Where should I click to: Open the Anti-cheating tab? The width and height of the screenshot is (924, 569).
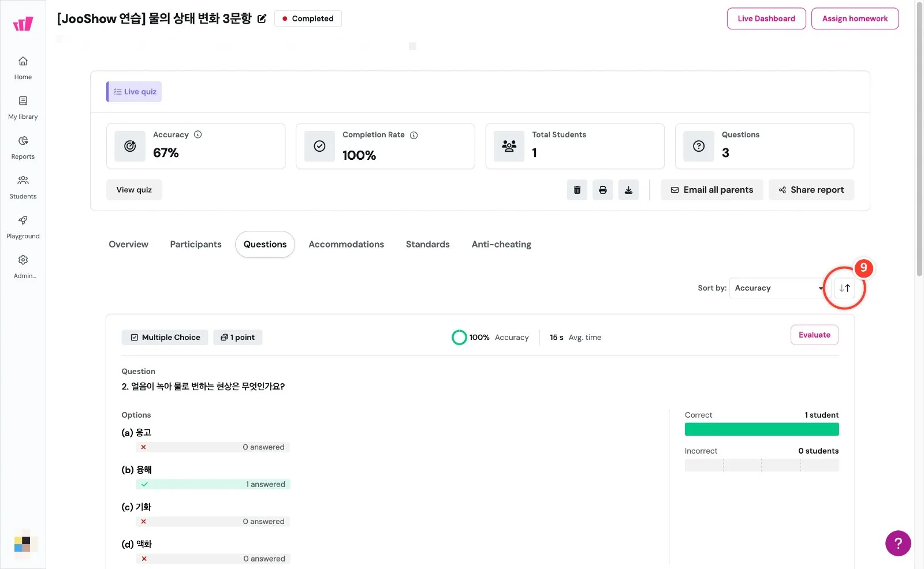tap(501, 244)
